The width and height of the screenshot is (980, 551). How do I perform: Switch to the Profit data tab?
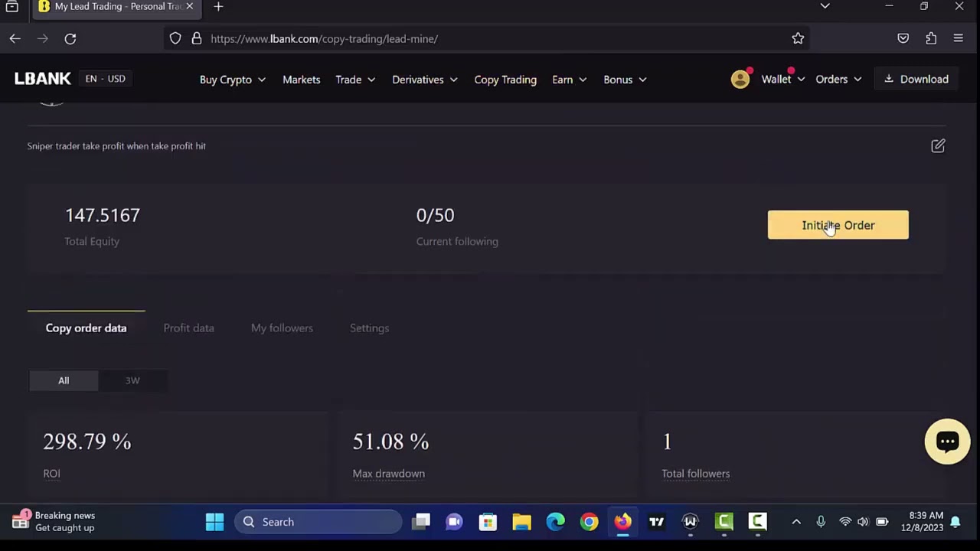pyautogui.click(x=188, y=328)
